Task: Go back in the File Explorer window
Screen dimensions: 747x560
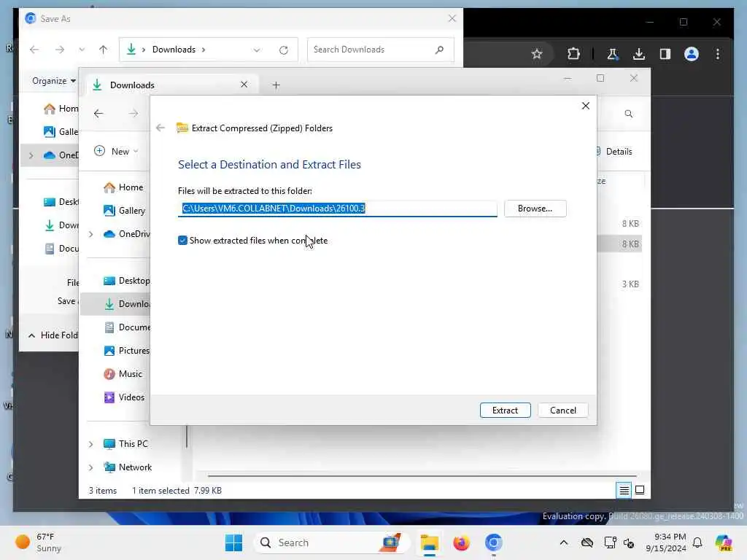Action: click(x=98, y=113)
